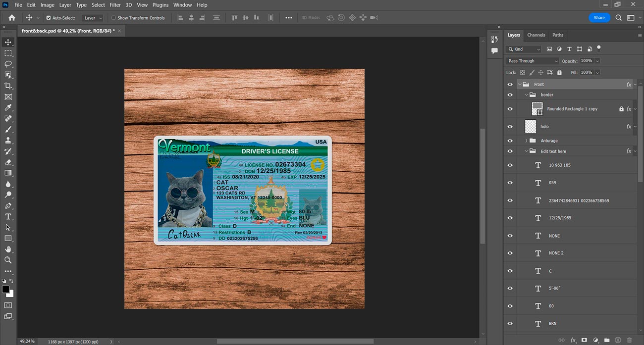Uncheck the Auto-Select checkbox
Image resolution: width=644 pixels, height=345 pixels.
[49, 18]
